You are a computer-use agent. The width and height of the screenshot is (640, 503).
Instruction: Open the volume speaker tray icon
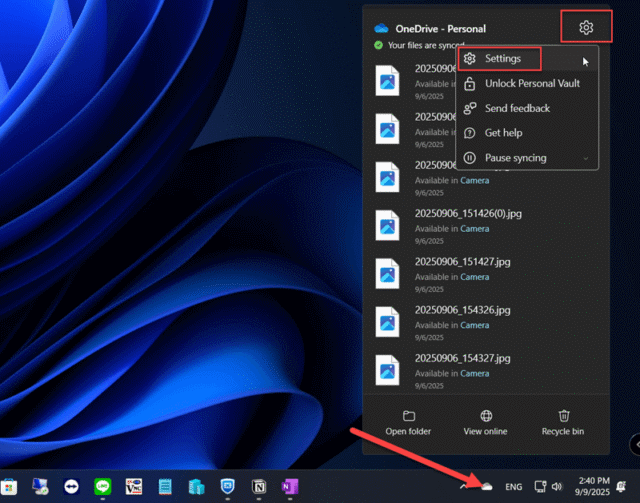coord(557,486)
